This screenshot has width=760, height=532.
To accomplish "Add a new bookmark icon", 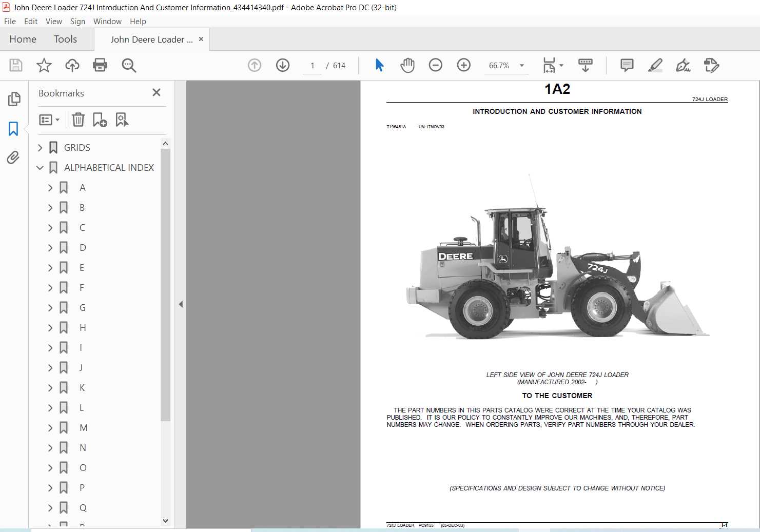I will click(100, 120).
